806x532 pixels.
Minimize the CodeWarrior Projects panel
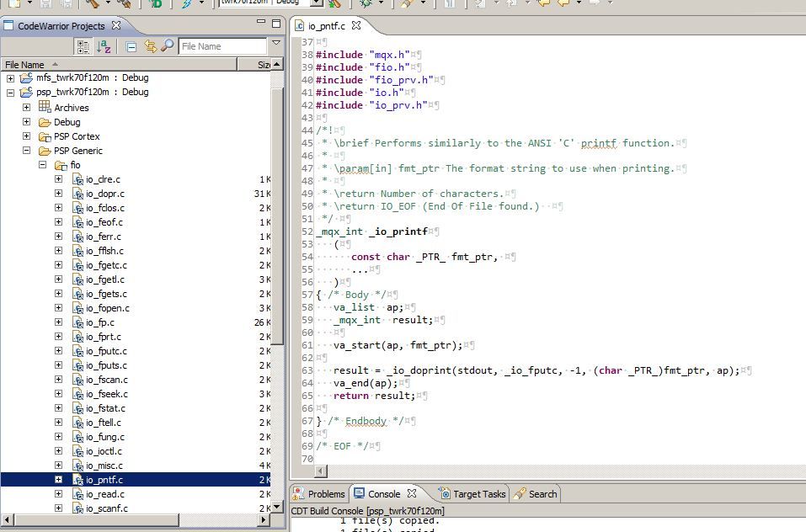(x=261, y=22)
